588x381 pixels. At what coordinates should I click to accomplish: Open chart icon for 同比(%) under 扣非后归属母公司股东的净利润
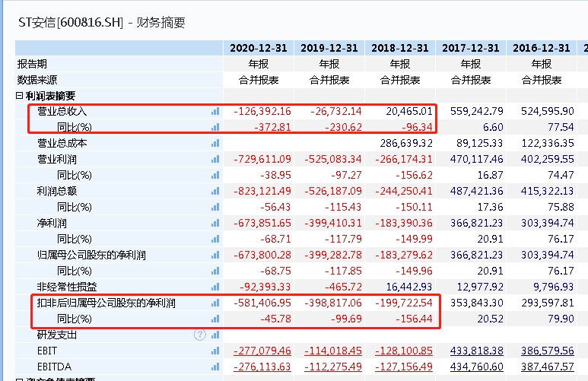click(215, 319)
